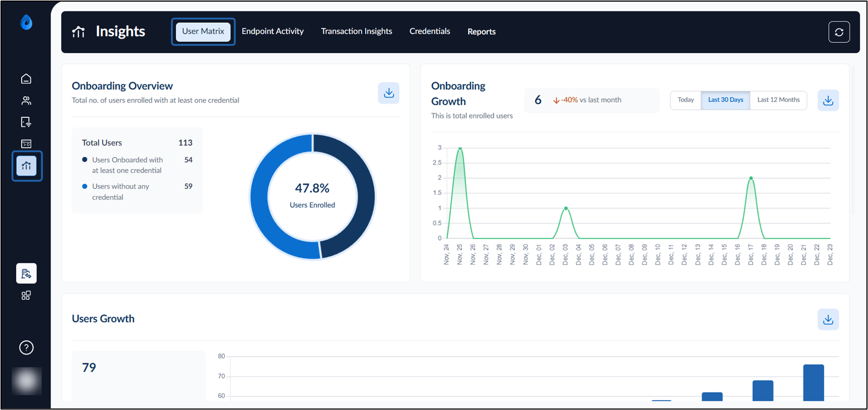Select the highlighted Insights icon in the sidebar
The image size is (868, 410).
[x=27, y=166]
